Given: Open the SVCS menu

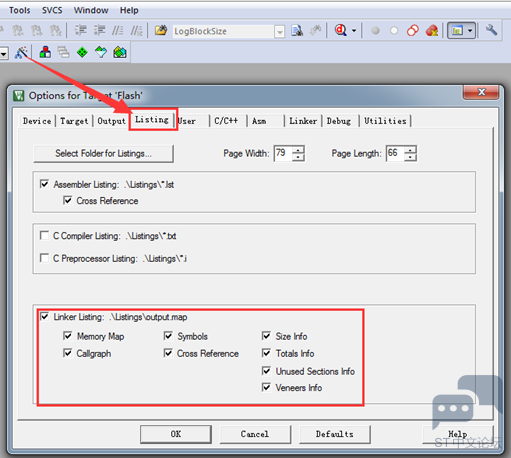Looking at the screenshot, I should (52, 10).
